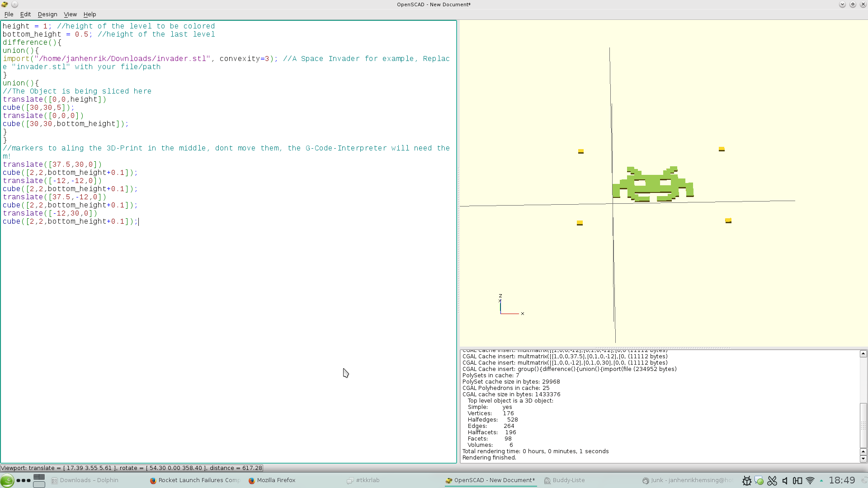Viewport: 868px width, 488px height.
Task: Switch to upper virtual desktop in pager
Action: pos(39,477)
